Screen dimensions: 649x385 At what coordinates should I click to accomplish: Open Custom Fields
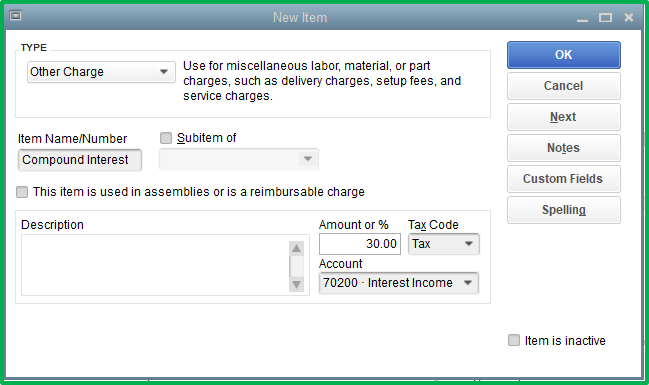click(563, 179)
